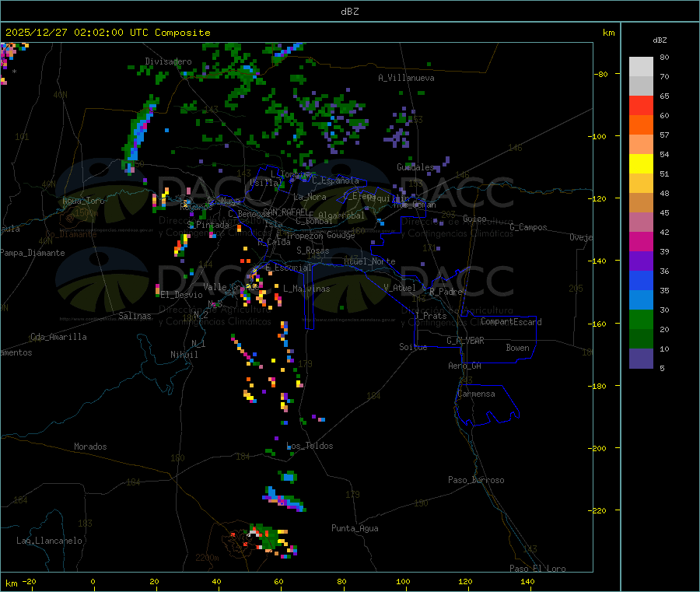Click the yellow 54 dBZ legend swatch

tap(641, 164)
